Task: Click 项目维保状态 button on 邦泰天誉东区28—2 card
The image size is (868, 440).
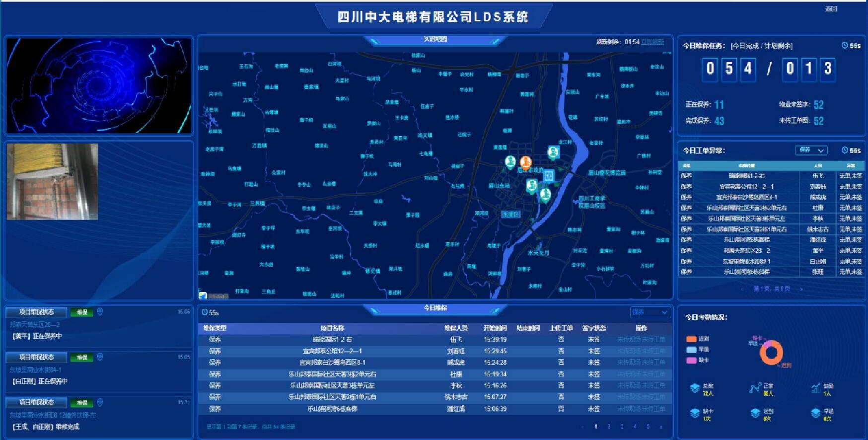Action: click(37, 312)
